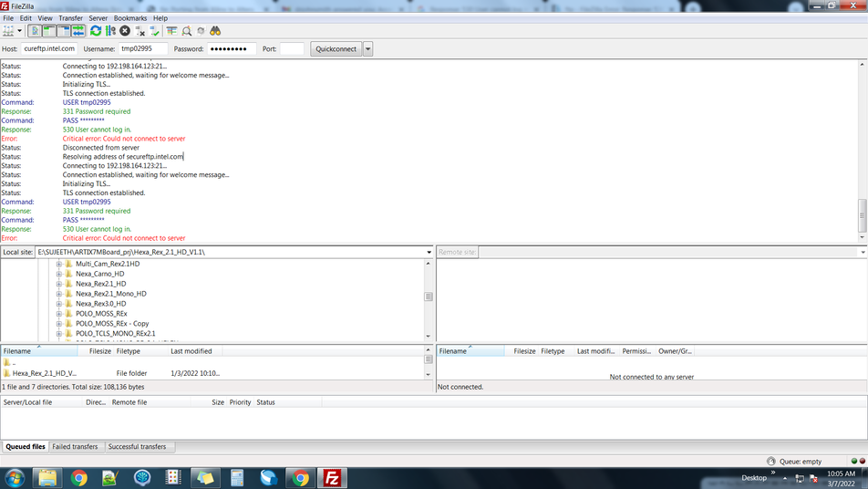Cancel current operation
The width and height of the screenshot is (868, 489).
pos(125,31)
